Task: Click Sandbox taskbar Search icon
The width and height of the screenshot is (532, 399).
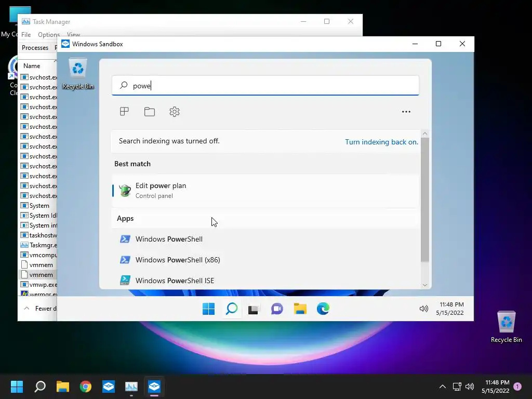Action: coord(232,309)
